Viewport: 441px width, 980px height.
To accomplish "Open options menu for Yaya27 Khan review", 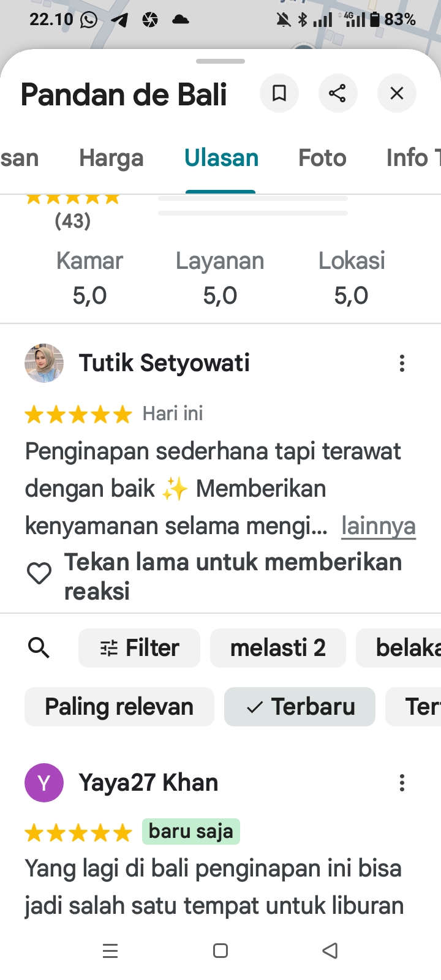I will pyautogui.click(x=402, y=783).
